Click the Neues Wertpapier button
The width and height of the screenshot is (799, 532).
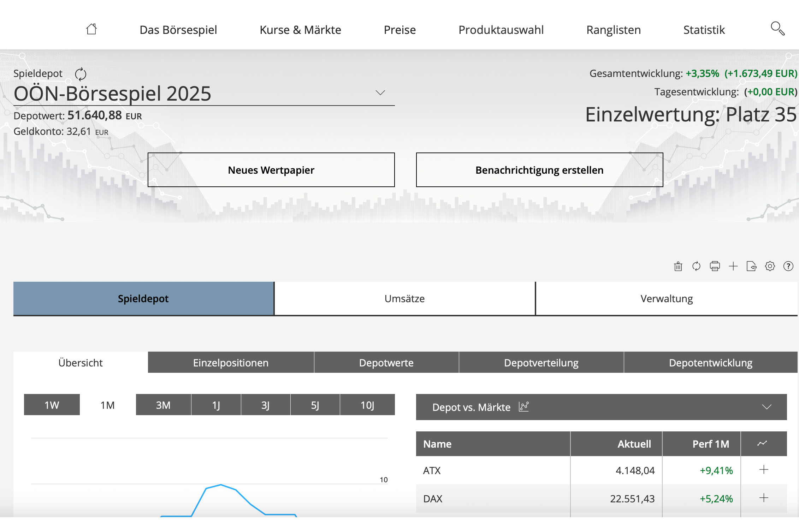(x=271, y=170)
